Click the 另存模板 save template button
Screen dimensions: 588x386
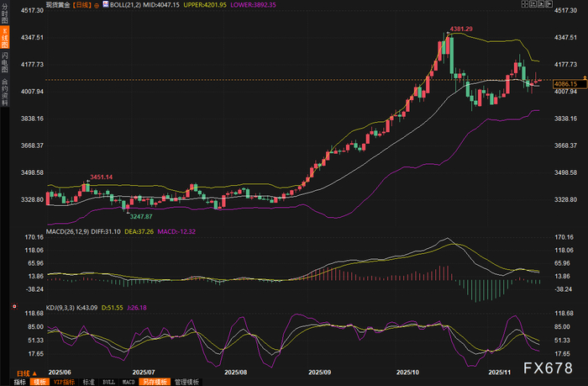[x=155, y=382]
